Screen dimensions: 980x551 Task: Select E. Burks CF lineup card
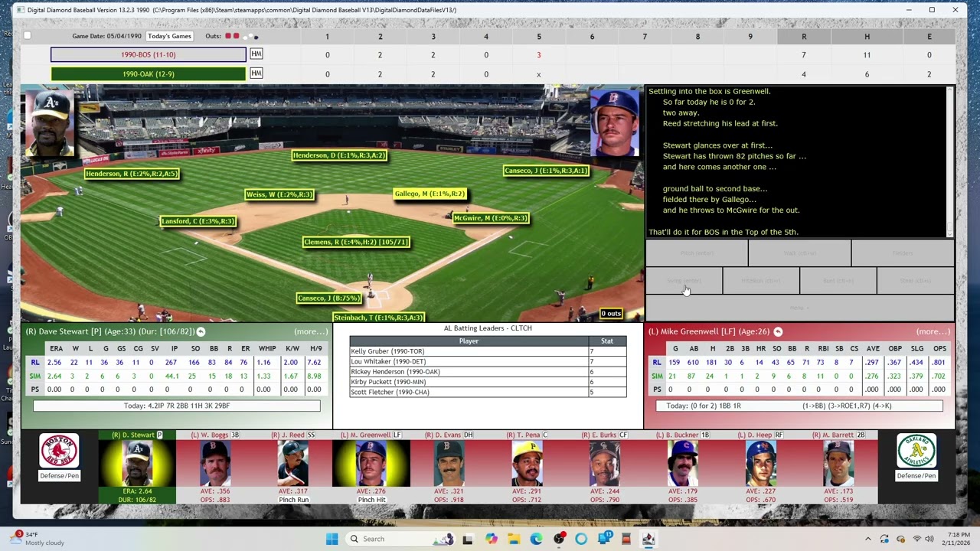605,467
